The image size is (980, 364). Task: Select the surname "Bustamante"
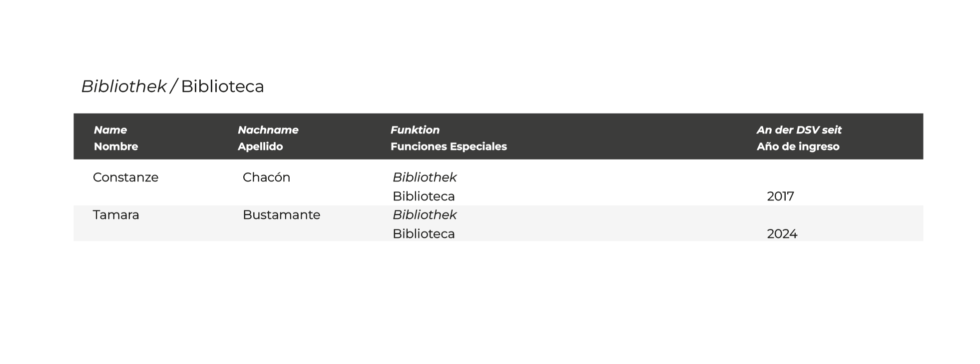pos(281,215)
